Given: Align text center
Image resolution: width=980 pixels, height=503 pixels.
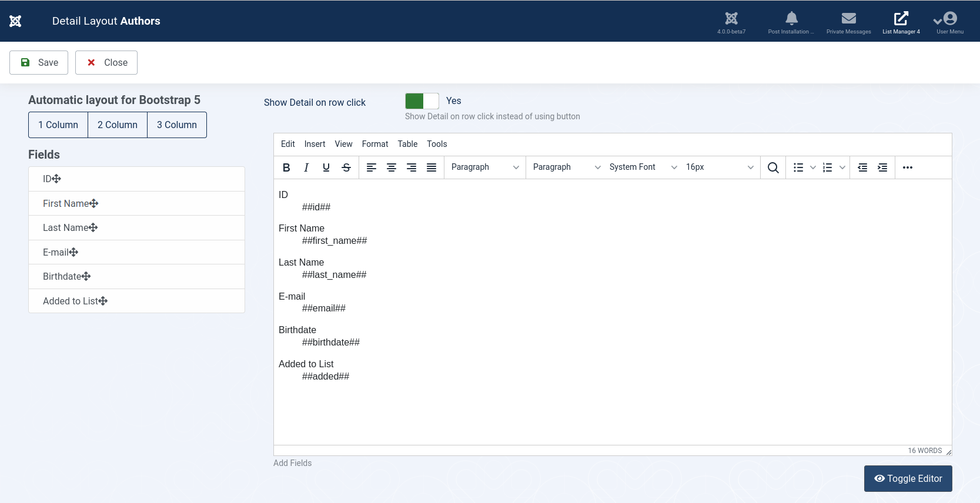Looking at the screenshot, I should click(392, 167).
